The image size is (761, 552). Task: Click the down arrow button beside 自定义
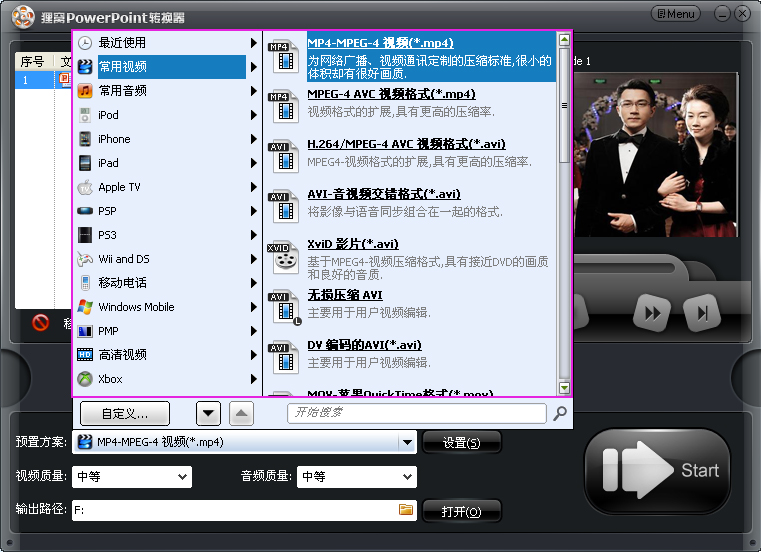tap(208, 413)
